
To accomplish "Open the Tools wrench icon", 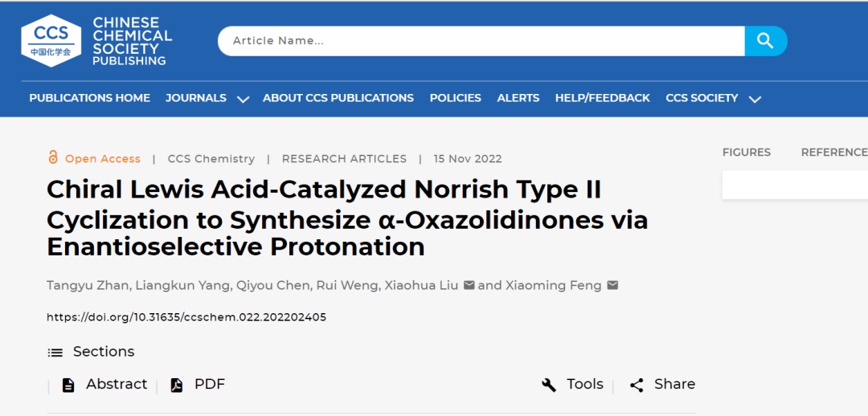I will (549, 385).
